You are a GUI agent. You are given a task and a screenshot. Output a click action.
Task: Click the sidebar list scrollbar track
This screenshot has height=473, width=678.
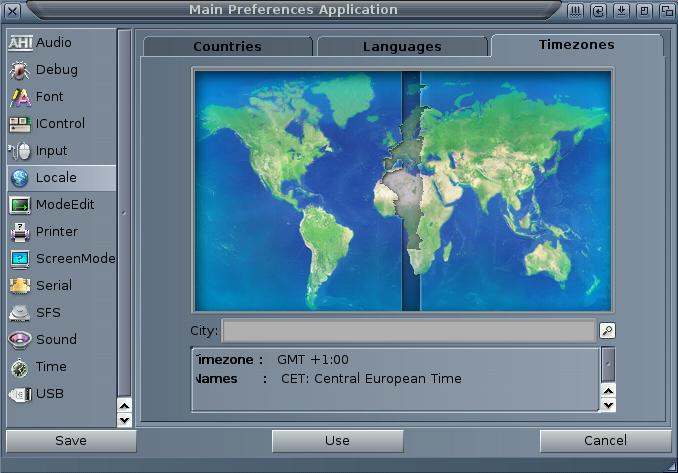point(125,213)
